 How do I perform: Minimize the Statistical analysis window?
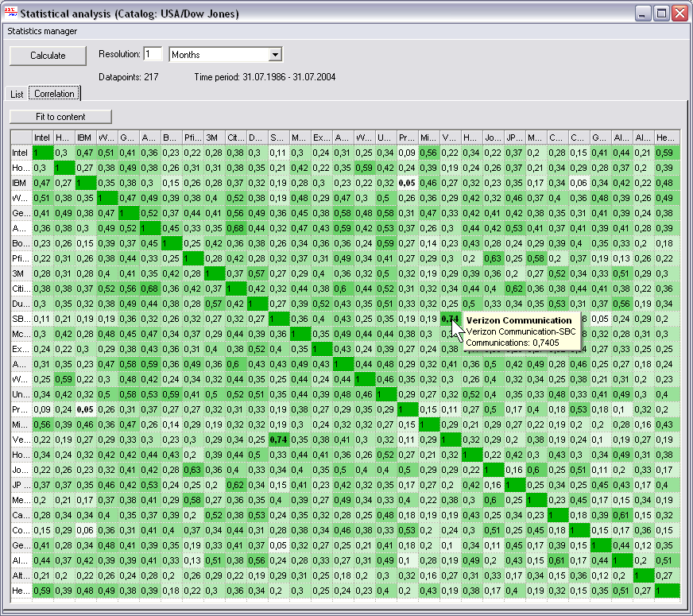(643, 14)
